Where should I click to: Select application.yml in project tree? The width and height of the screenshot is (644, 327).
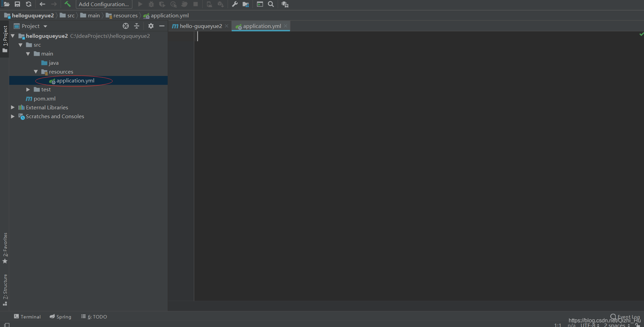coord(88,81)
